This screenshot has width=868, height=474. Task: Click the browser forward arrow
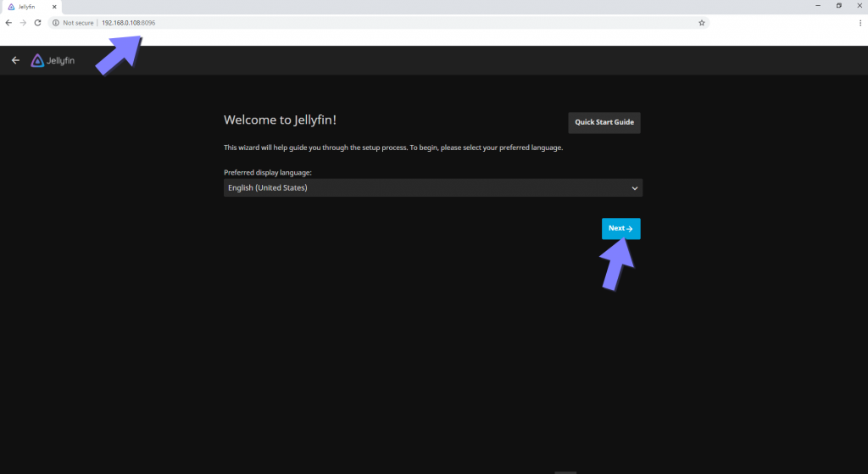pos(23,23)
